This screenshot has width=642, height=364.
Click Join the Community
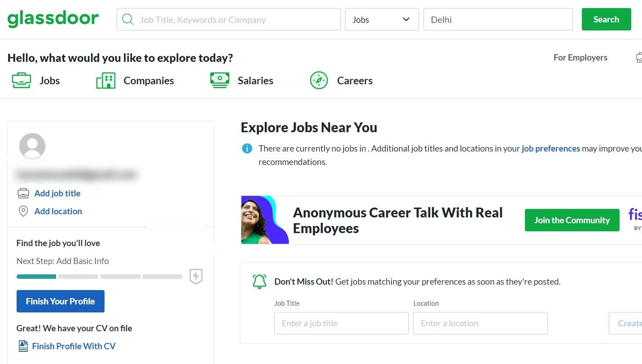click(x=572, y=220)
